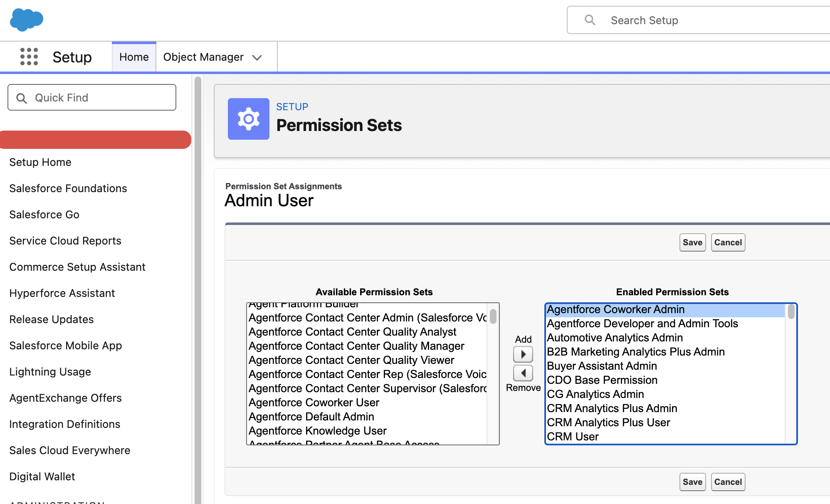The width and height of the screenshot is (830, 504).
Task: Focus the Quick Find input
Action: 92,98
